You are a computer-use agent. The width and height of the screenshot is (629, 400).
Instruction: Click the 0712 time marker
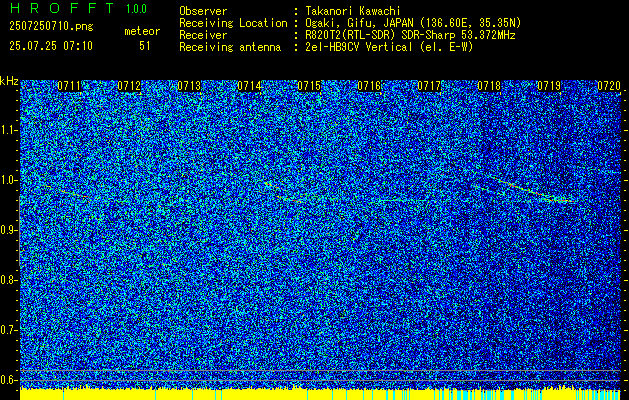(129, 86)
